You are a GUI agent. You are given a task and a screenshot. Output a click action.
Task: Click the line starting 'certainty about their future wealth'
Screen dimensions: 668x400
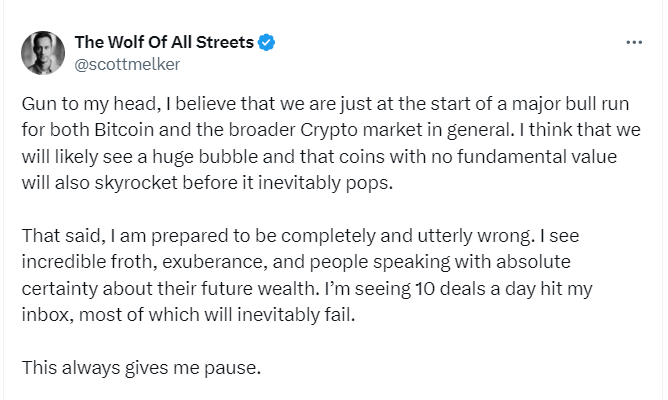pos(307,289)
